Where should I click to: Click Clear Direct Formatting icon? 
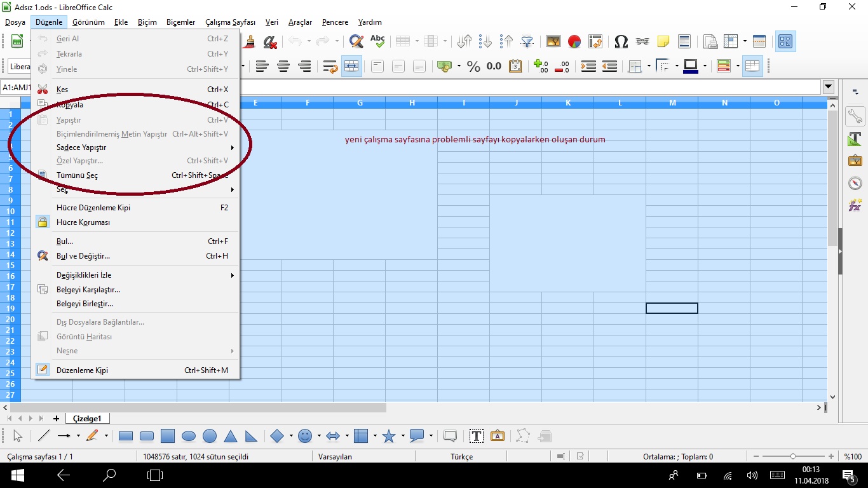270,41
